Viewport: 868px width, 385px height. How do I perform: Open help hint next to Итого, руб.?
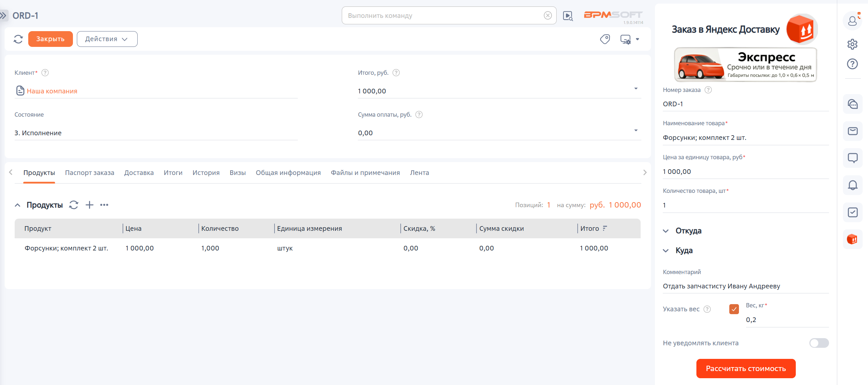(x=396, y=73)
